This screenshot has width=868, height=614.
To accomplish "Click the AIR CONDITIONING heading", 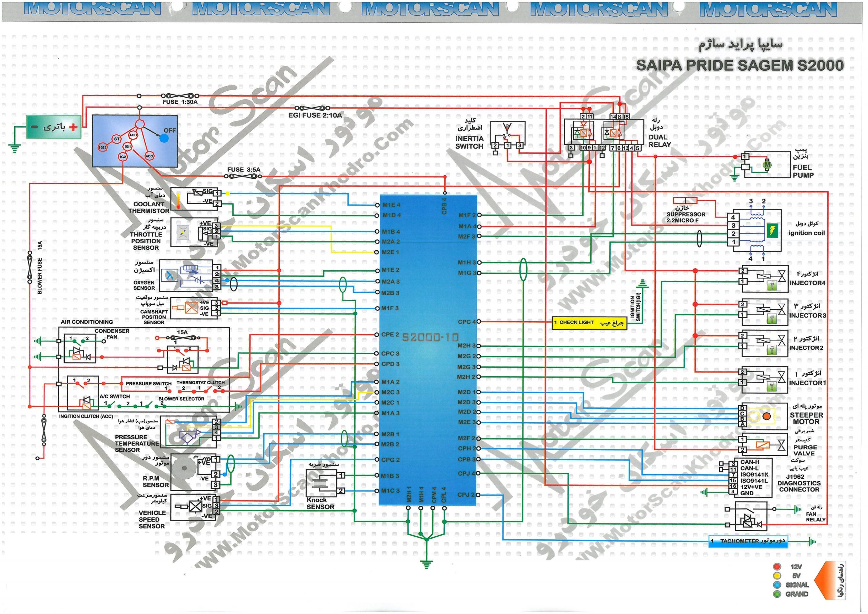I will 87,322.
